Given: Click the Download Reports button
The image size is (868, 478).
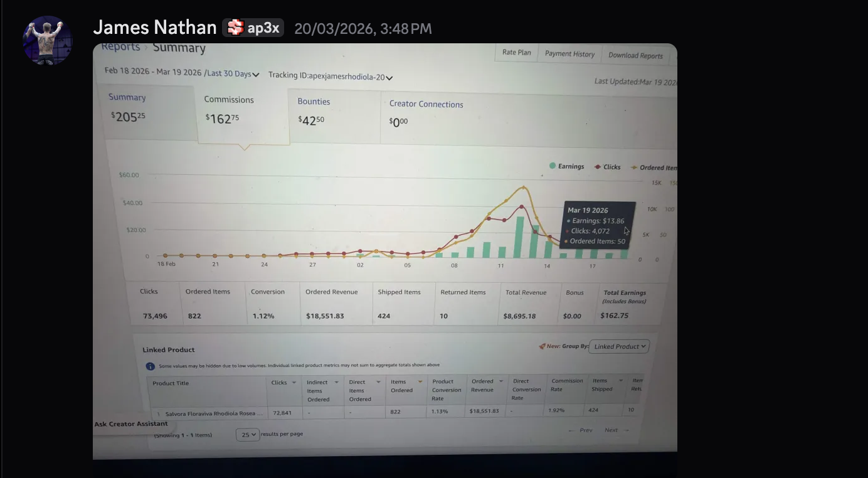Looking at the screenshot, I should pyautogui.click(x=635, y=55).
